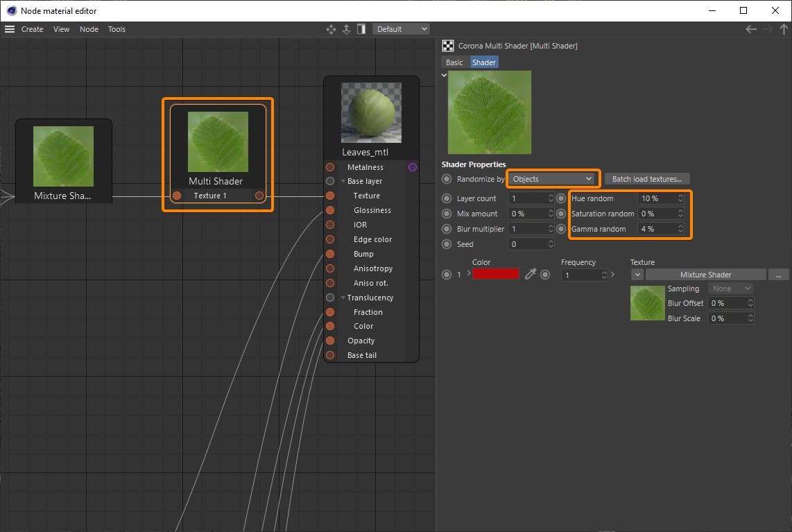Image resolution: width=792 pixels, height=532 pixels.
Task: Toggle the layer 1 Color animation dot
Action: 447,275
